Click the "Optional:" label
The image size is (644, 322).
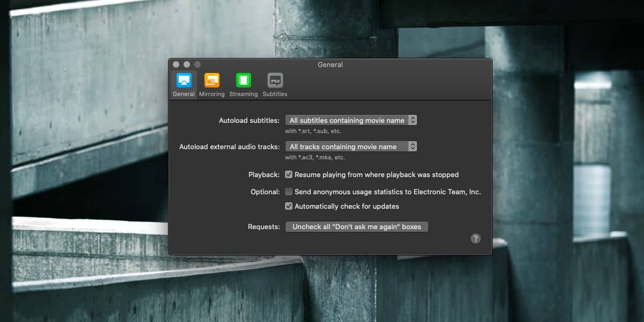[x=265, y=192]
